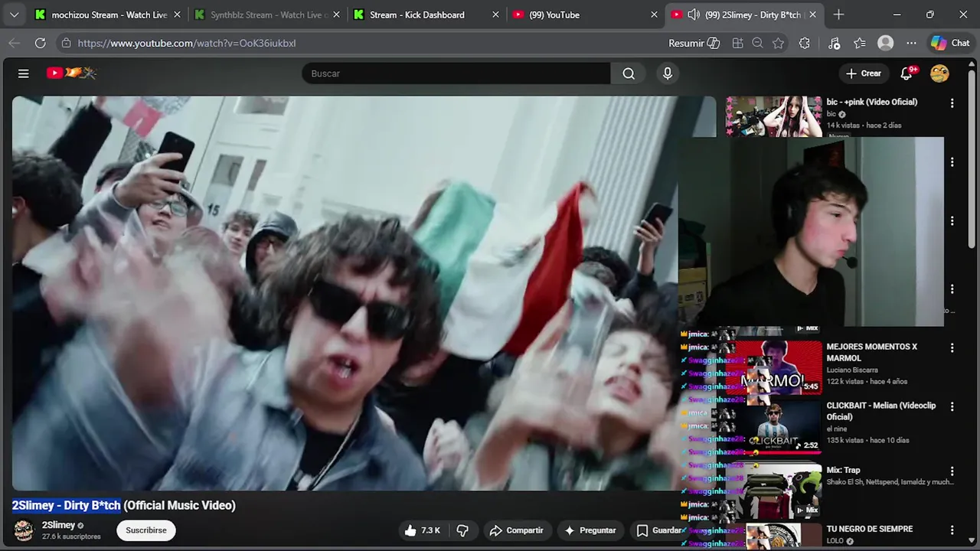Click in the Buscar search field
This screenshot has width=980, height=551.
[x=456, y=73]
